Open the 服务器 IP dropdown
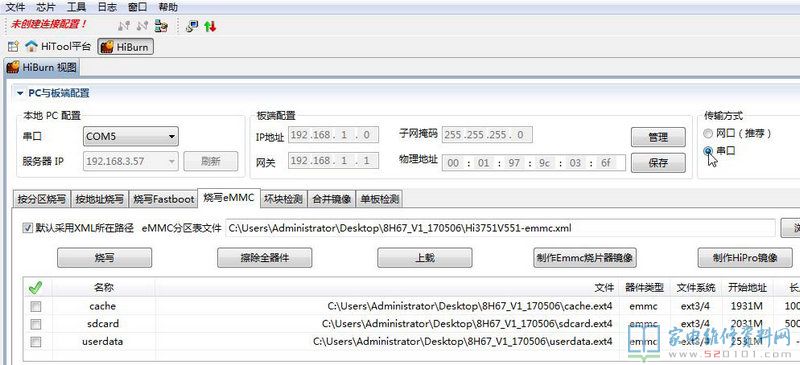This screenshot has height=365, width=800. [131, 161]
